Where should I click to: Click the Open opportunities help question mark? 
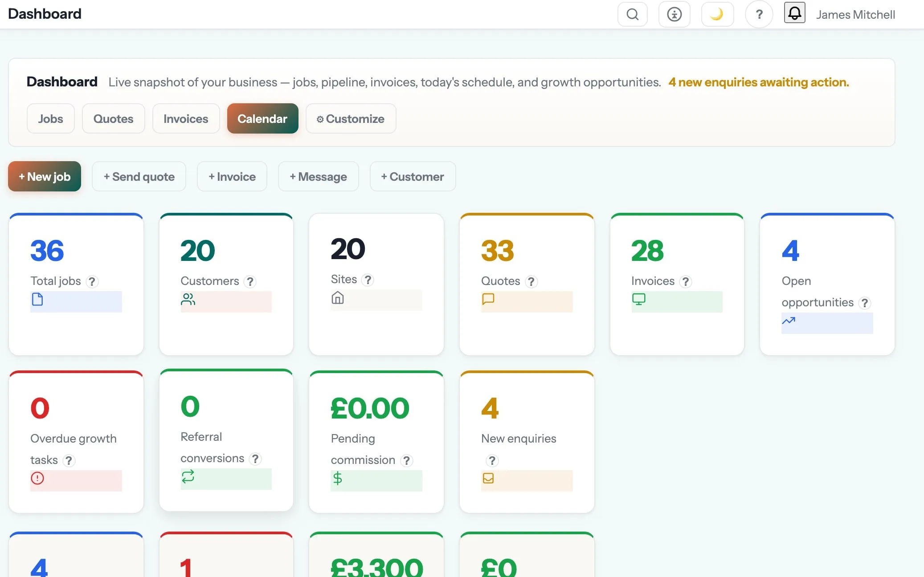click(x=865, y=303)
